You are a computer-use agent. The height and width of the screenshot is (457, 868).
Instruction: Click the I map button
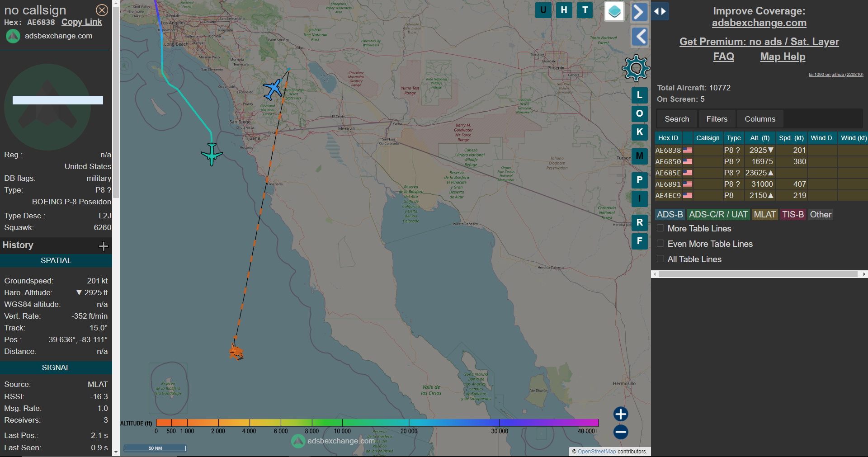[639, 198]
